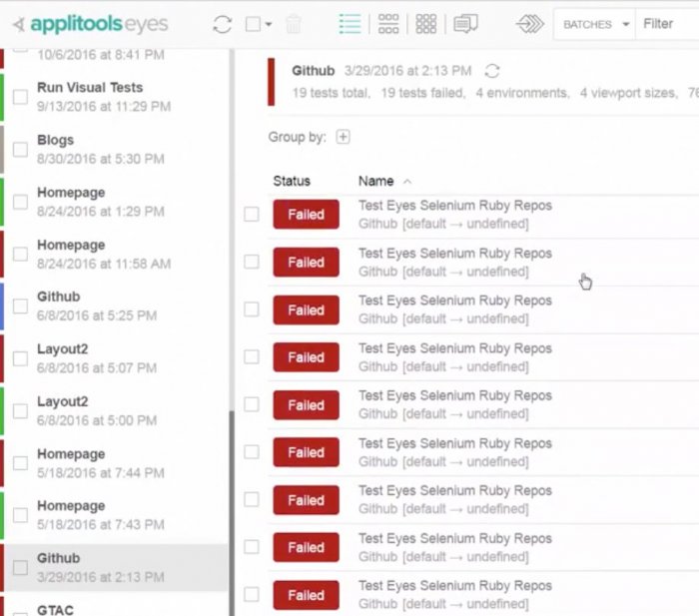Click the Applitools Eyes logo
Screen dimensions: 699x616
pyautogui.click(x=91, y=24)
